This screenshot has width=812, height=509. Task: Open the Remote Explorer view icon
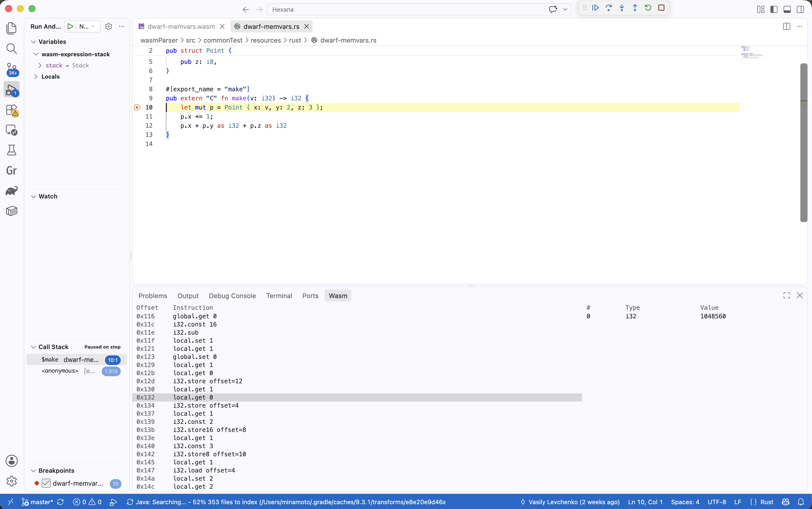point(12,130)
